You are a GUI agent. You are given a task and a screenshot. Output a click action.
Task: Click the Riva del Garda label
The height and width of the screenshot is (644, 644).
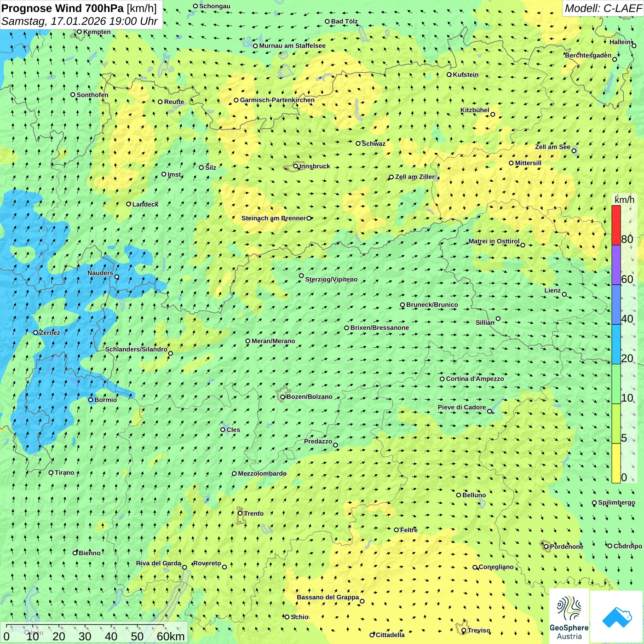(159, 563)
